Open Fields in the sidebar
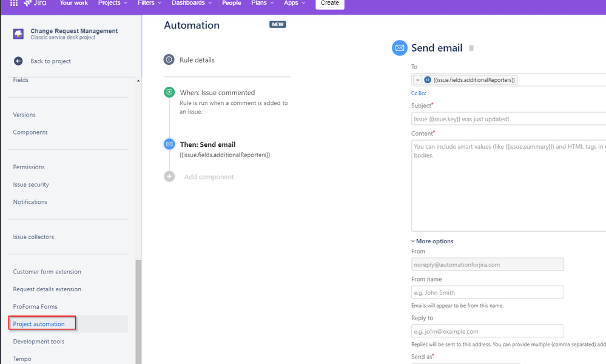The width and height of the screenshot is (606, 364). pos(21,80)
